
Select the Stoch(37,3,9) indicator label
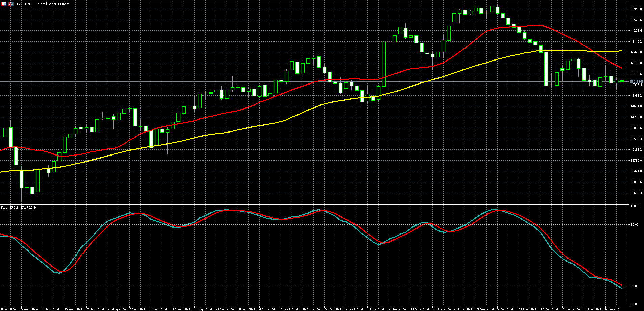[19, 207]
